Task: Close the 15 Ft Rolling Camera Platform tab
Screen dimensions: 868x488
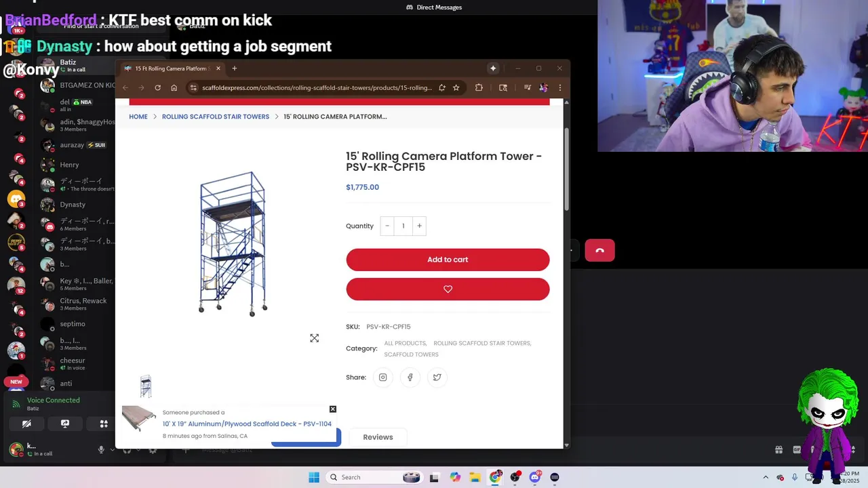Action: point(218,68)
